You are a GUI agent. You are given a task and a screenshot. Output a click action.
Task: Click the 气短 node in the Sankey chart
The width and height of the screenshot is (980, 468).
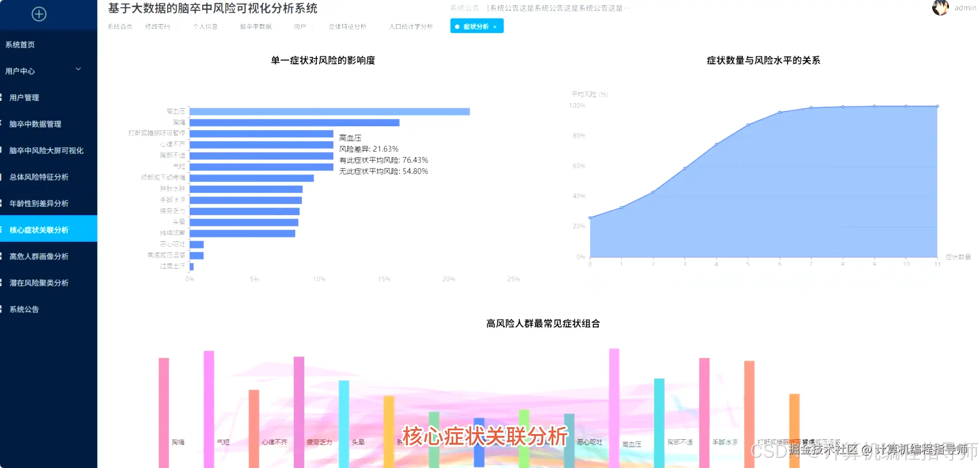(x=209, y=409)
